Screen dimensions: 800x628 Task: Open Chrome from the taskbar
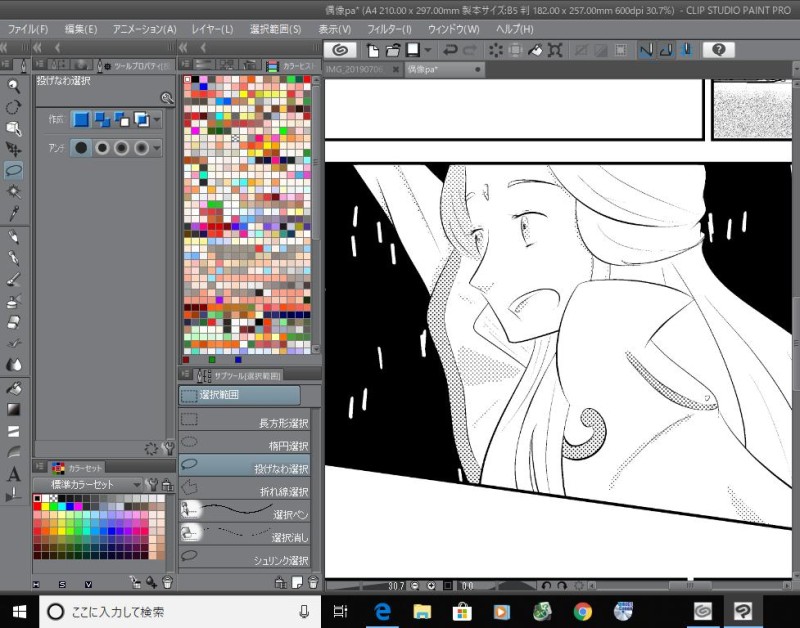pos(583,611)
